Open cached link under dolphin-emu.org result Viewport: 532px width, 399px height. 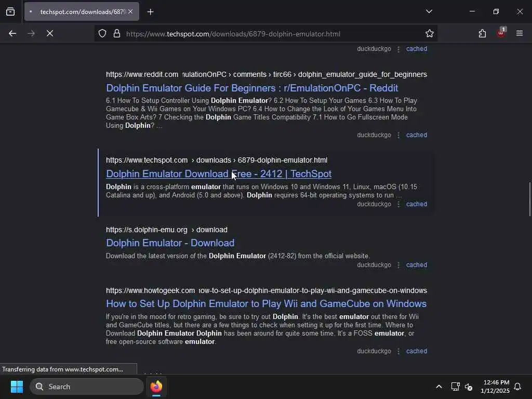pyautogui.click(x=417, y=265)
